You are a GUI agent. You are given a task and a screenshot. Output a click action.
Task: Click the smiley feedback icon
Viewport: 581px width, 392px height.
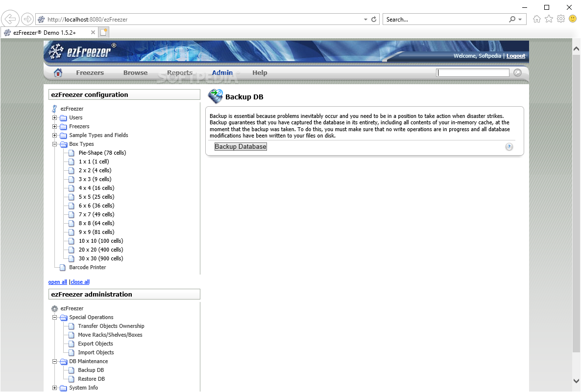tap(573, 19)
